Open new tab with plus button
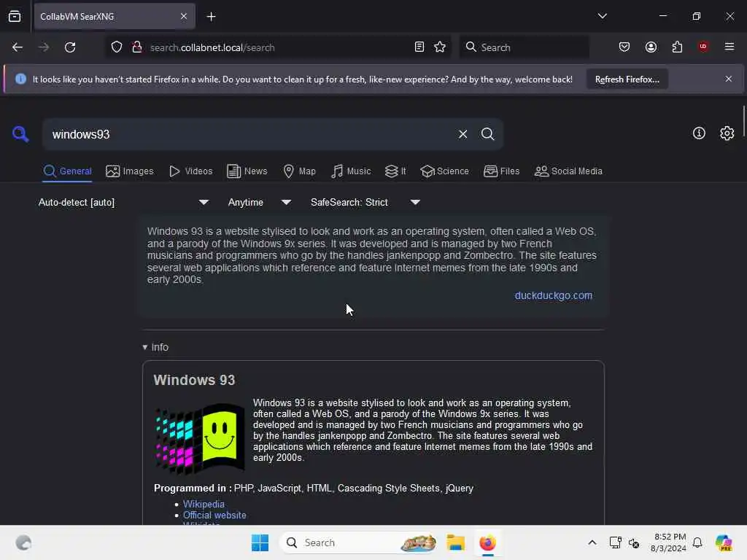The image size is (747, 560). [211, 17]
